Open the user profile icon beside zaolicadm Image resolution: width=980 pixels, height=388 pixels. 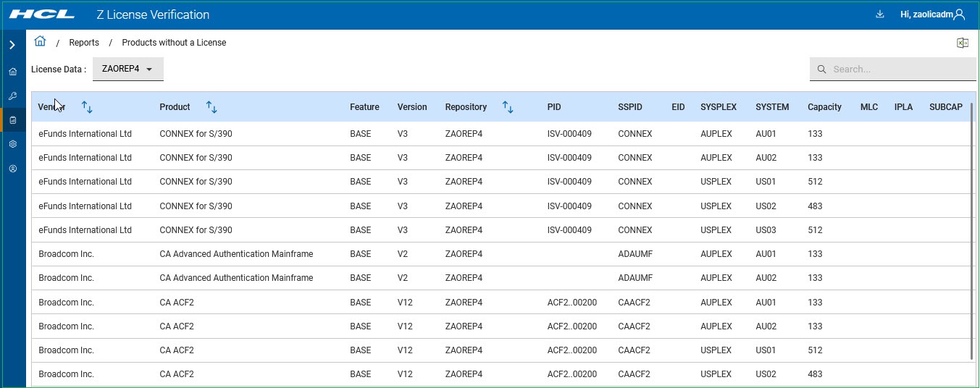(960, 14)
